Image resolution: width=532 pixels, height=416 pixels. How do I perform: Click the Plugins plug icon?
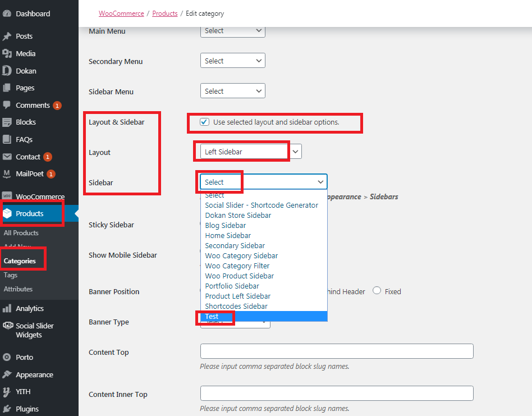click(x=7, y=409)
